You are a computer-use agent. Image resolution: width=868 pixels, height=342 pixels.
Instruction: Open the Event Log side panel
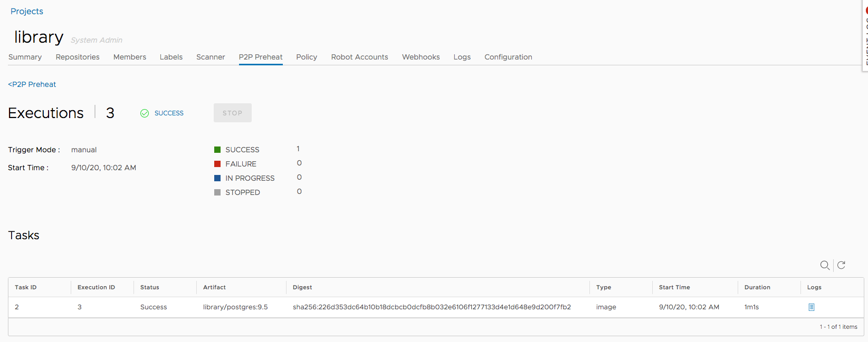[x=865, y=37]
